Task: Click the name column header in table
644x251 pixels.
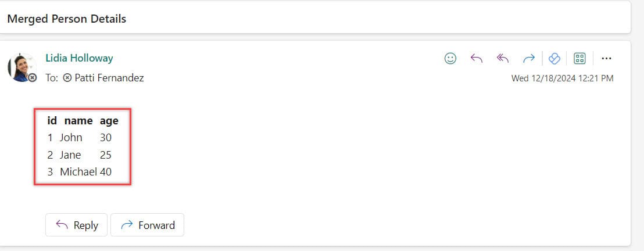Action: (78, 121)
